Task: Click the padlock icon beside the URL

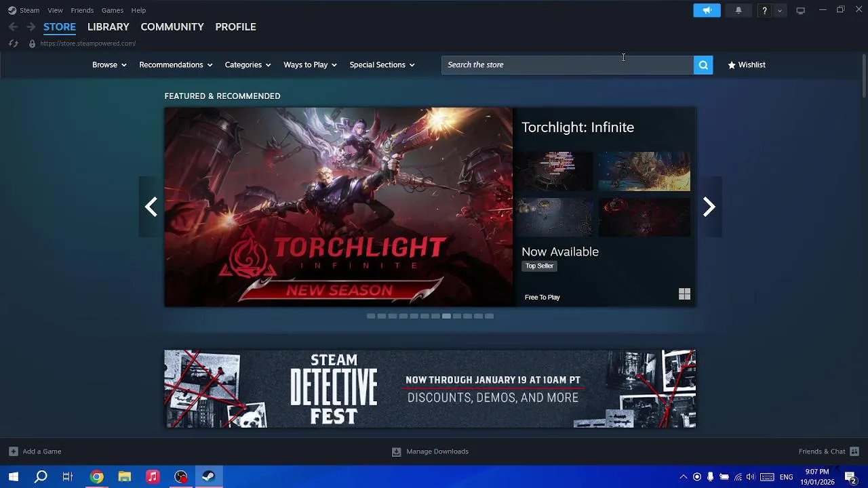Action: [32, 43]
